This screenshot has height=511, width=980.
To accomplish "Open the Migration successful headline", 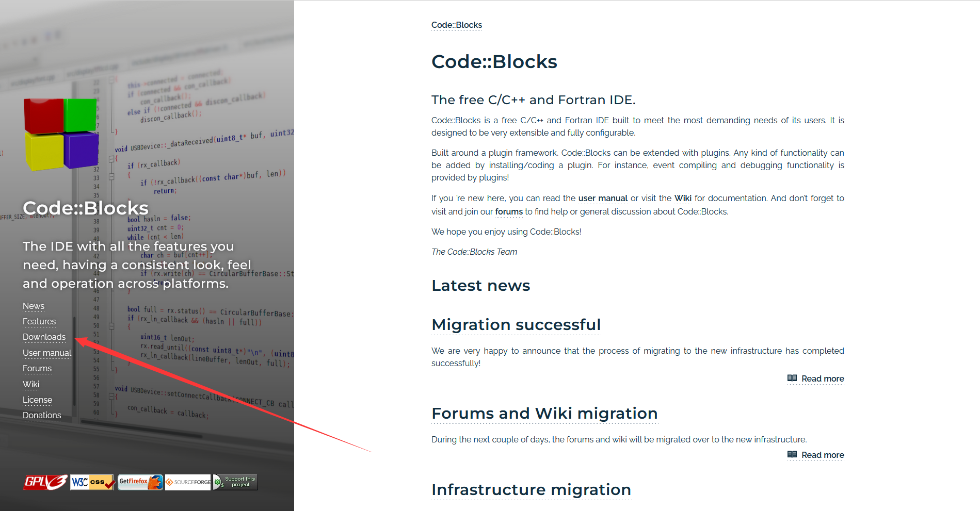I will click(516, 325).
